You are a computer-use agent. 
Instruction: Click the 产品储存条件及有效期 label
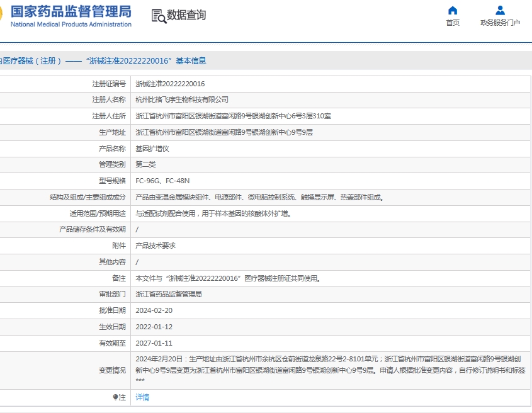93,229
